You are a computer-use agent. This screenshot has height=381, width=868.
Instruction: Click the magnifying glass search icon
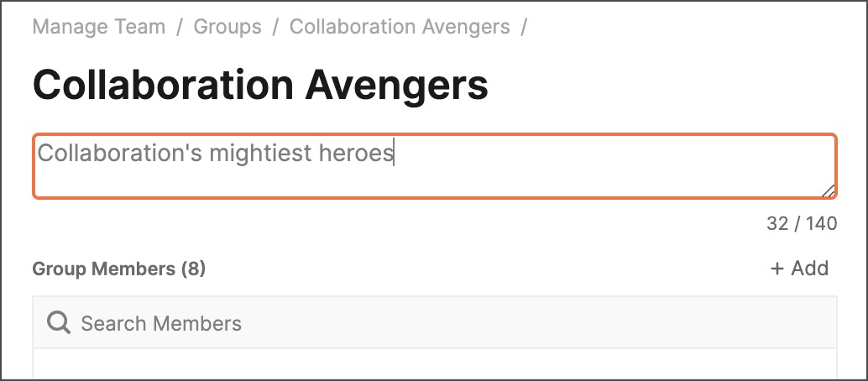point(58,323)
